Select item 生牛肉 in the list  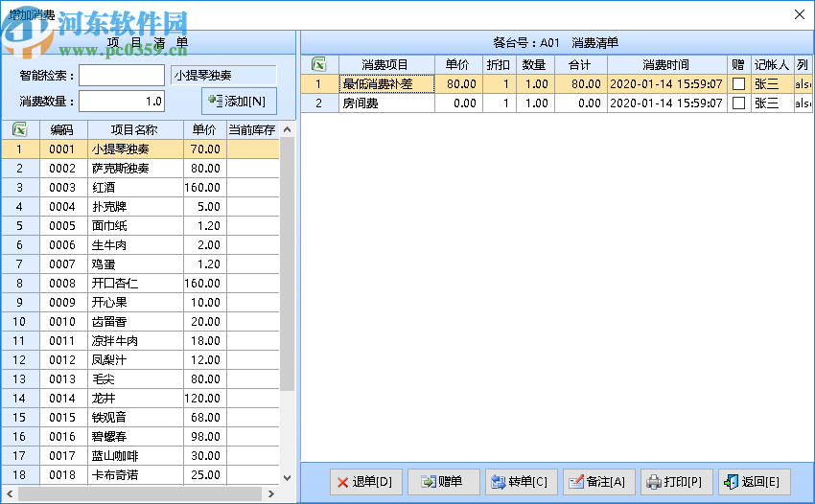click(135, 245)
